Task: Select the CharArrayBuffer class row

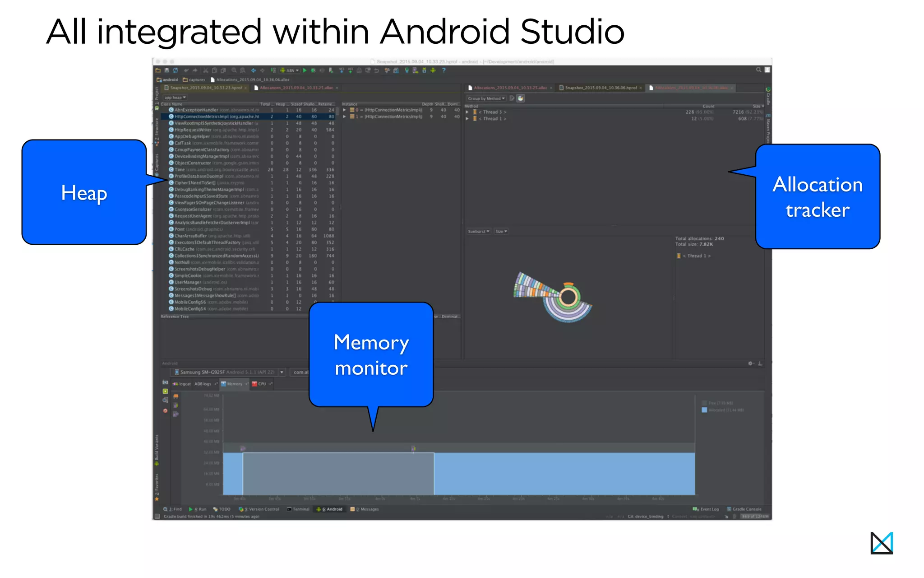Action: click(x=248, y=236)
